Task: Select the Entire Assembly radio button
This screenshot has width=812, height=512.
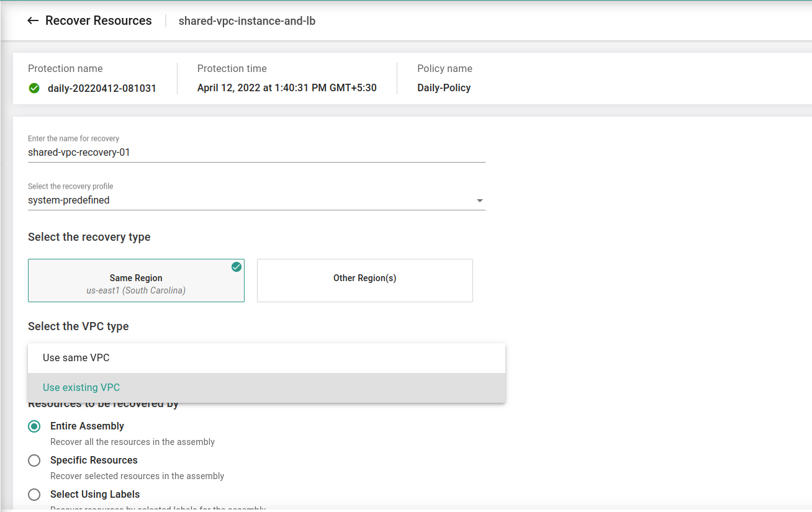Action: (x=34, y=426)
